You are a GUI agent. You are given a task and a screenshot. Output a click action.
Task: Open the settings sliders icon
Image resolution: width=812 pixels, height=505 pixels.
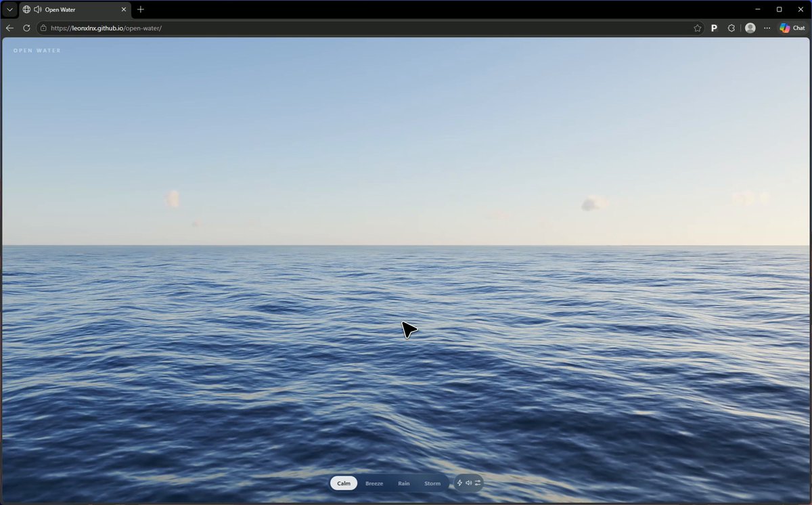point(478,483)
